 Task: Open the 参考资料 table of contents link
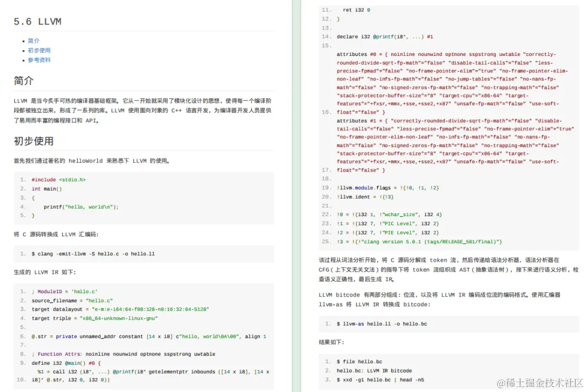tap(39, 60)
